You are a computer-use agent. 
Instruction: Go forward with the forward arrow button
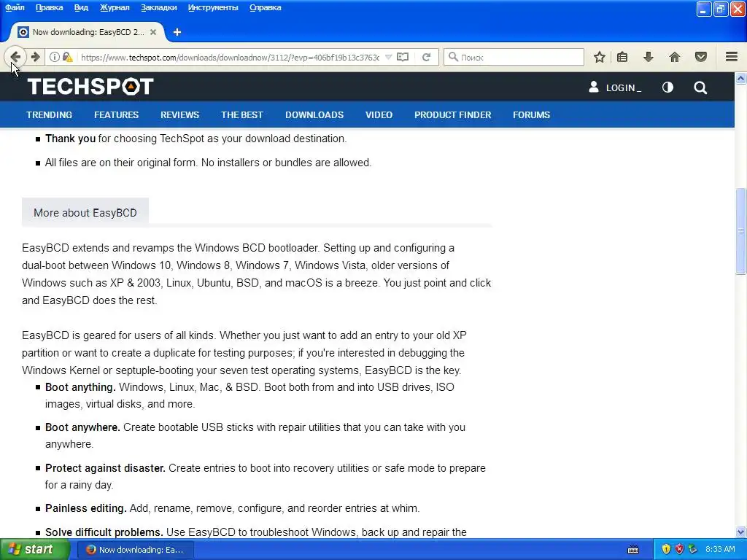pyautogui.click(x=35, y=57)
